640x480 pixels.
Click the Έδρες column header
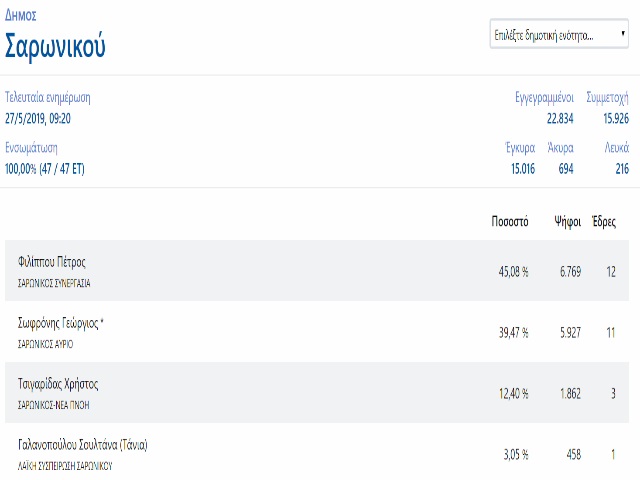pos(604,221)
